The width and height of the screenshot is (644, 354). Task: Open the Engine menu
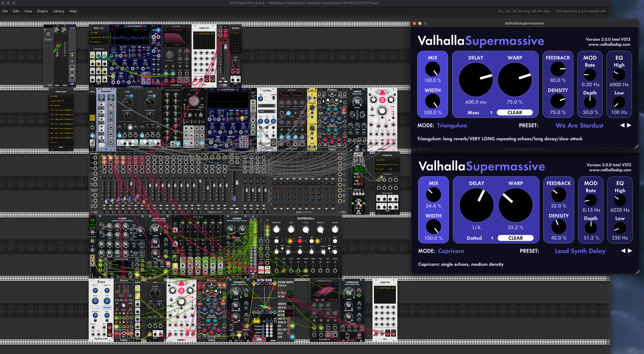coord(43,11)
